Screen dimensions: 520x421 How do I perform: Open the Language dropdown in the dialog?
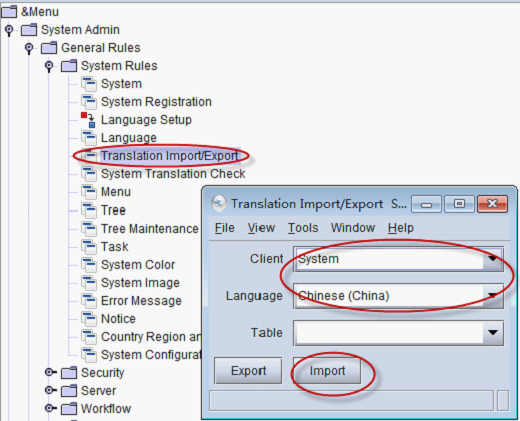[x=493, y=296]
